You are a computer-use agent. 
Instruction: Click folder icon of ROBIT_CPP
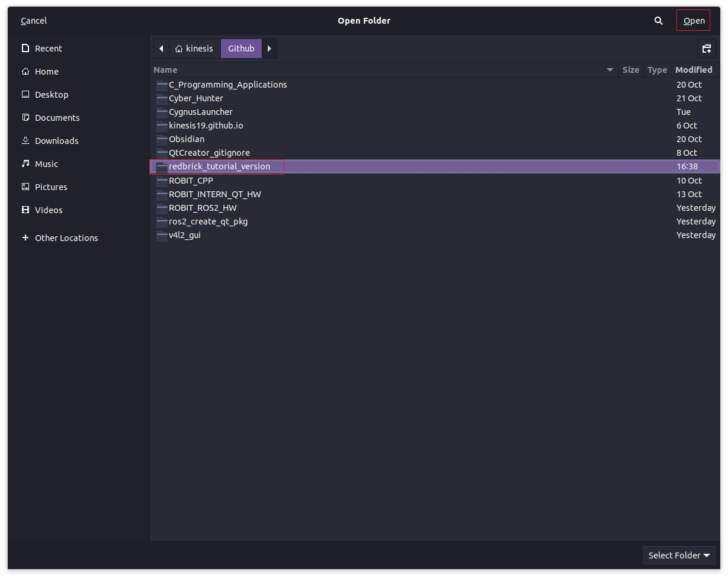[x=162, y=181]
